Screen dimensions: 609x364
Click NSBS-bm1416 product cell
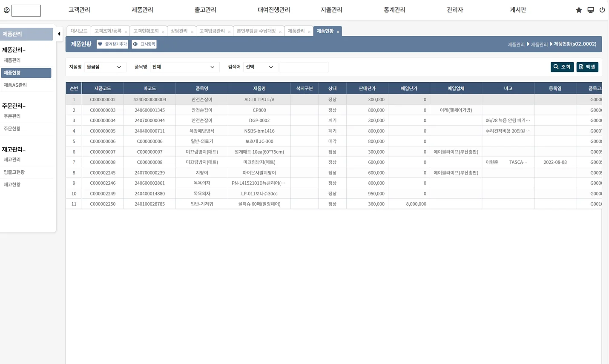259,131
